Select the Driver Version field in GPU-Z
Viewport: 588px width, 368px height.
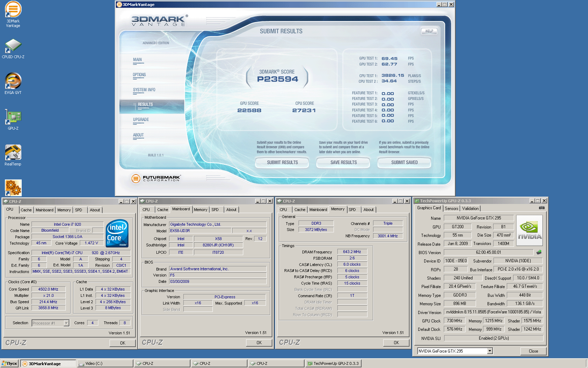pos(493,312)
